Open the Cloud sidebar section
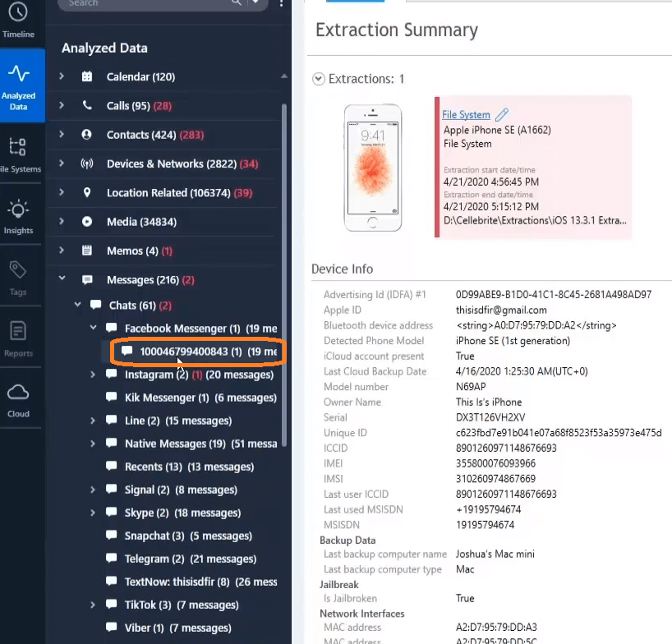 click(18, 401)
